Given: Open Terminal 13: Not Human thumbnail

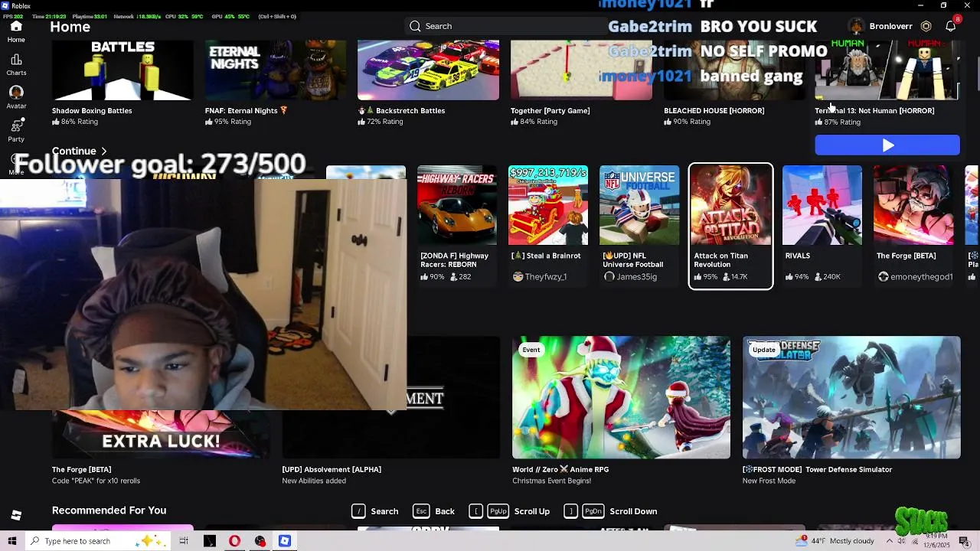Looking at the screenshot, I should click(x=887, y=70).
